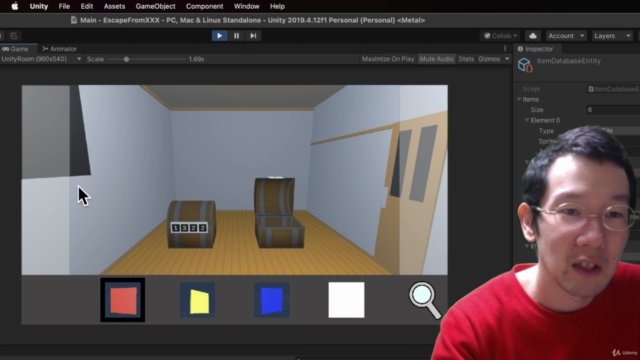
Task: Open the GameObject menu
Action: 156,6
